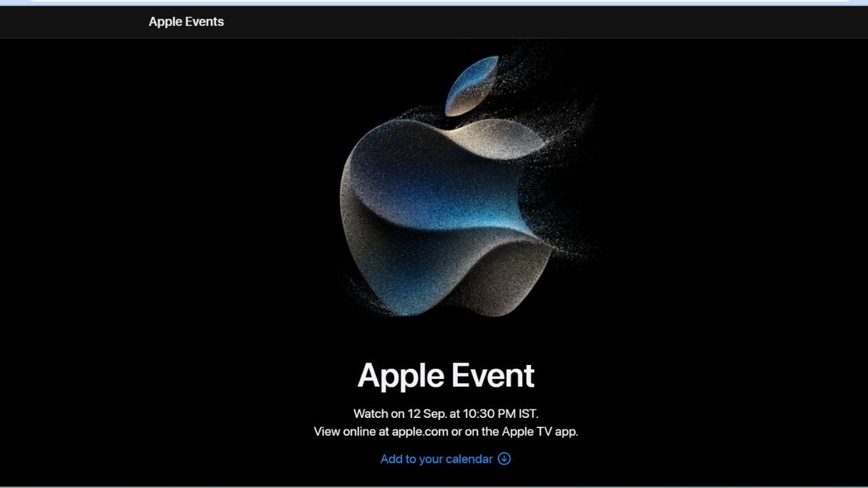This screenshot has width=868, height=488.
Task: Click the empty right side of the dark header bar
Action: (x=651, y=22)
